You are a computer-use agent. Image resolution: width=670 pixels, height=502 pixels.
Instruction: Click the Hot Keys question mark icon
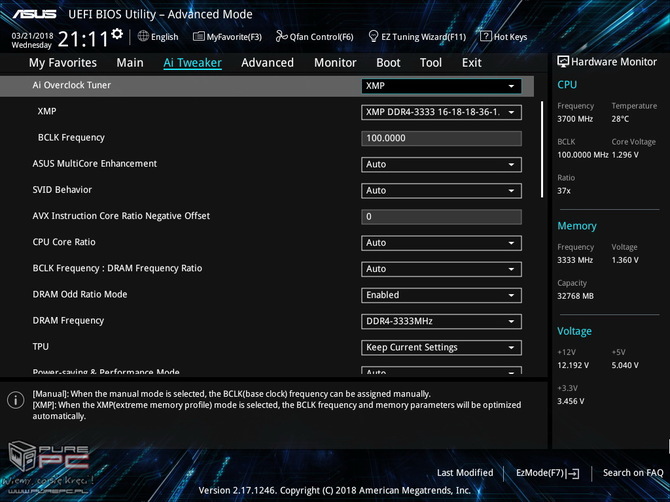(486, 36)
